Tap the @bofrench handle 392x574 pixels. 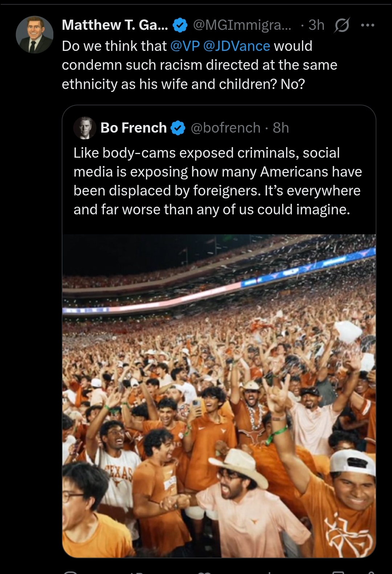226,128
